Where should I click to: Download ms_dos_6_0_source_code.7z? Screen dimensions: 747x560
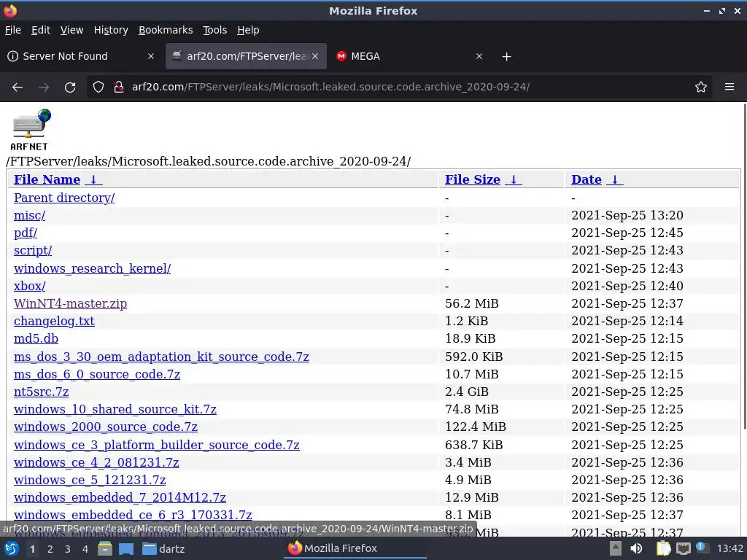tap(97, 374)
